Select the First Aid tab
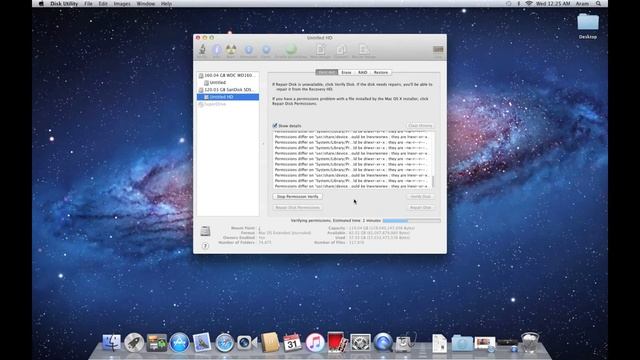Viewport: 640px width, 360px height. tap(327, 72)
